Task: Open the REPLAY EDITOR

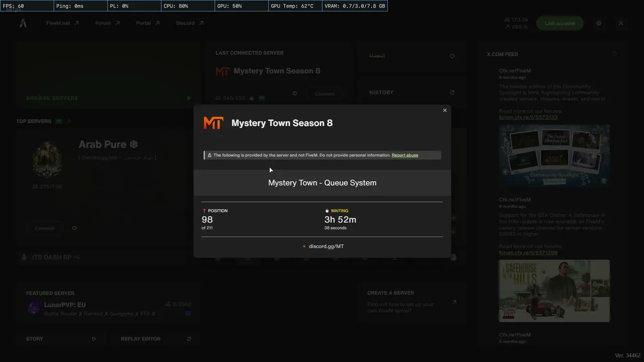Action: click(156, 339)
